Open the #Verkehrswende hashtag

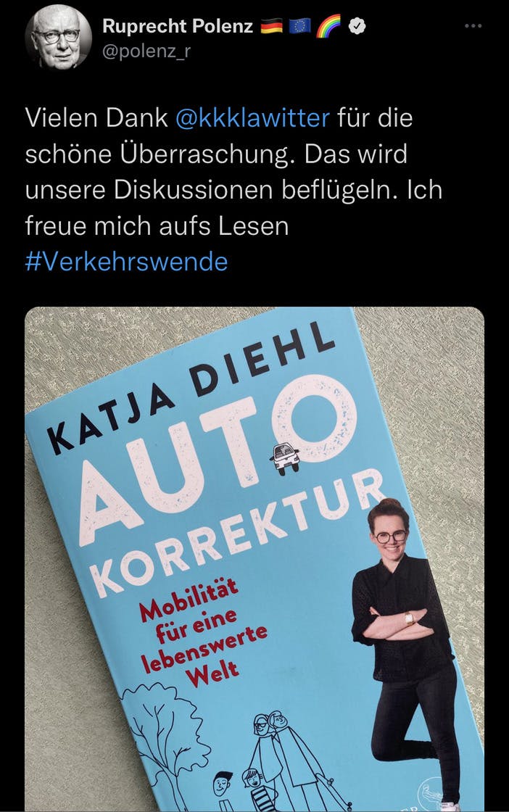(126, 262)
